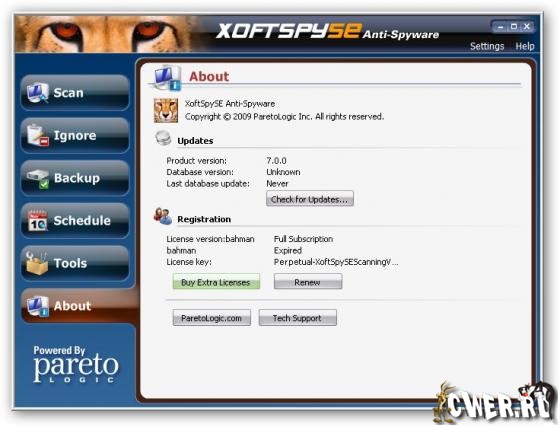Open the Help menu
This screenshot has height=427, width=560.
525,46
